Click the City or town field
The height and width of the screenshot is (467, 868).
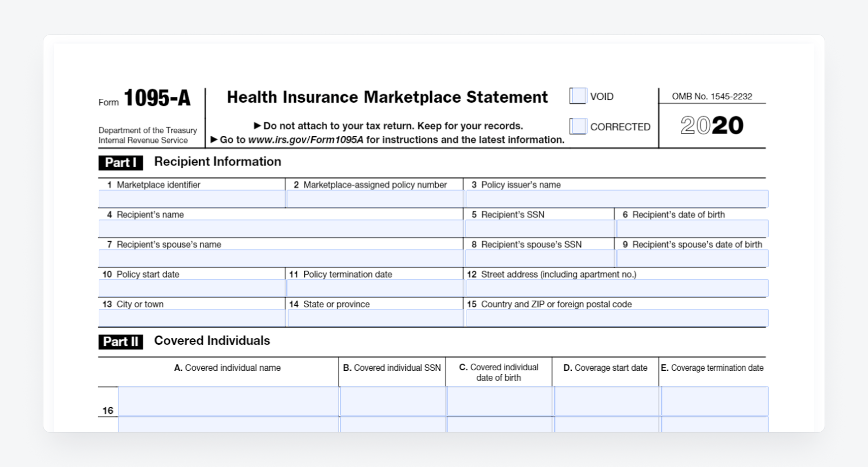pyautogui.click(x=192, y=318)
